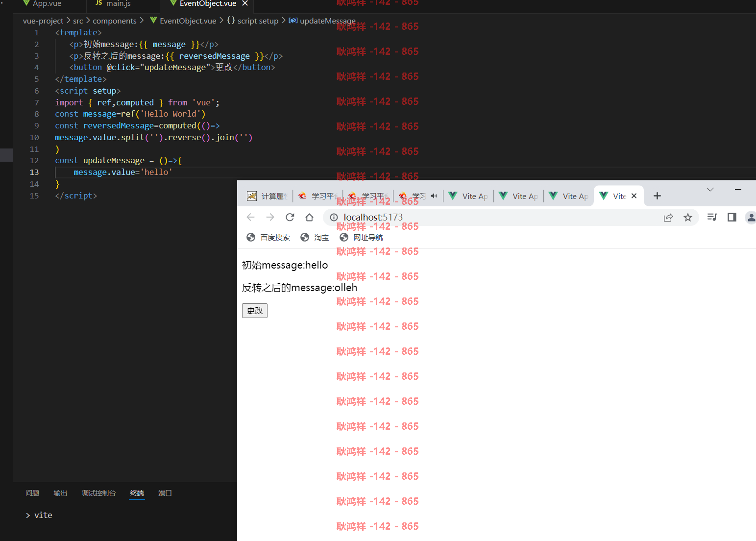Click updateMessage symbol in breadcrumb

322,21
